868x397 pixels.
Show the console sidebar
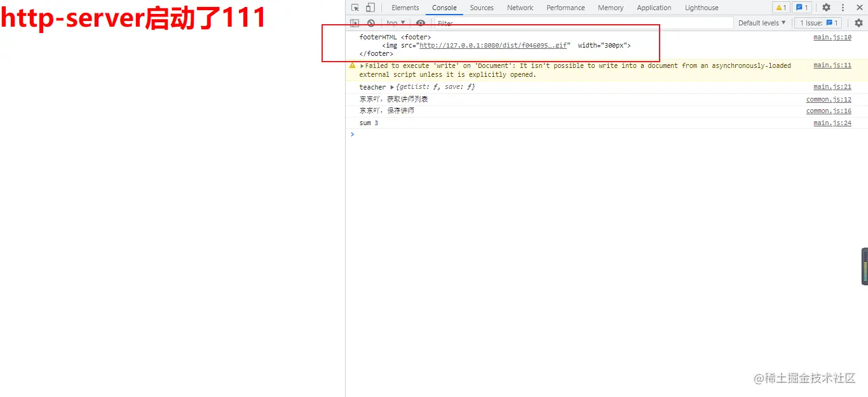click(355, 23)
